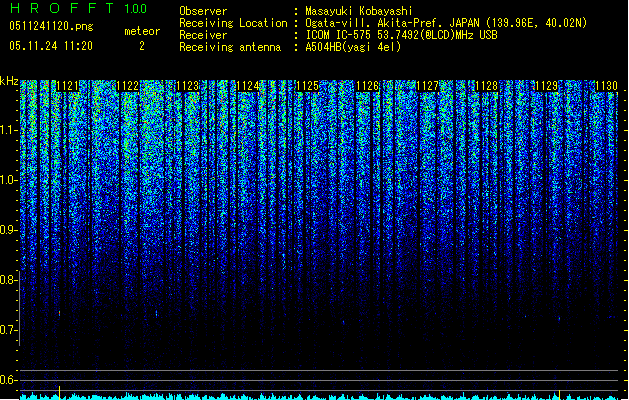Click the Observer field label
The width and height of the screenshot is (629, 400).
[x=203, y=11]
